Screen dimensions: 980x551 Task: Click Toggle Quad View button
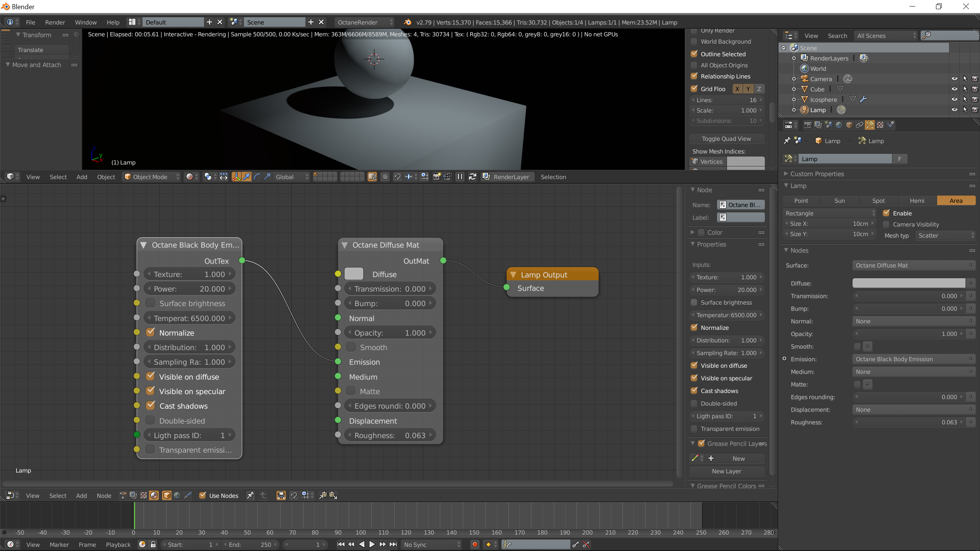click(x=726, y=139)
